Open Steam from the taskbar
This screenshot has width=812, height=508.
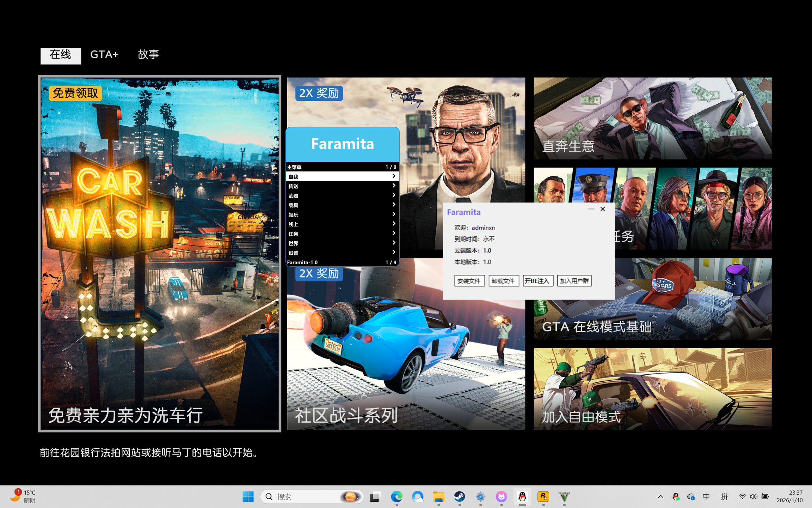coord(459,496)
